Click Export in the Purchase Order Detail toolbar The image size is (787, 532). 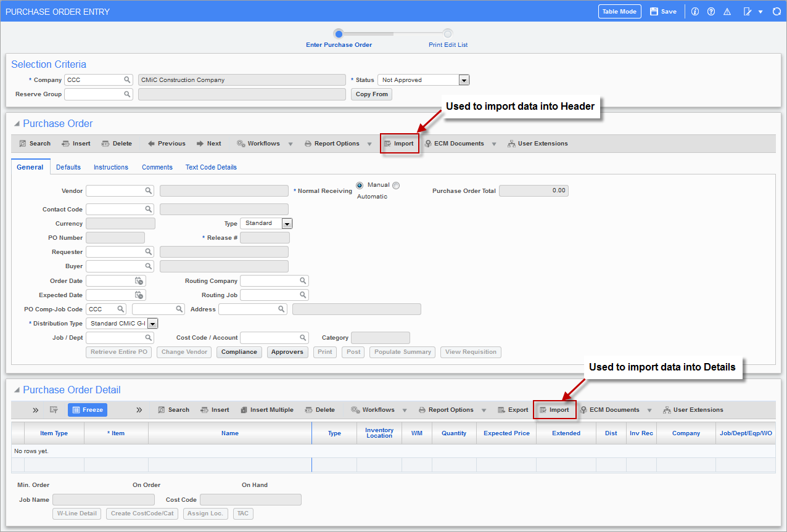click(x=513, y=409)
